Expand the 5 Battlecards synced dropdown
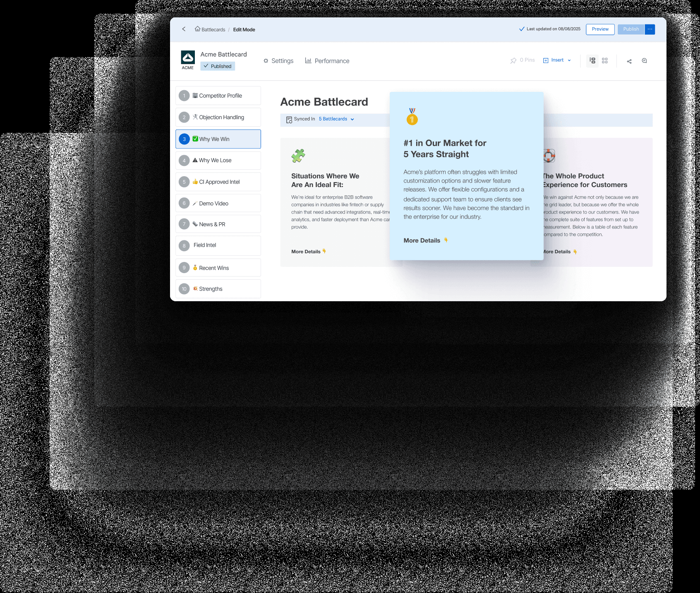Image resolution: width=700 pixels, height=593 pixels. pyautogui.click(x=336, y=119)
